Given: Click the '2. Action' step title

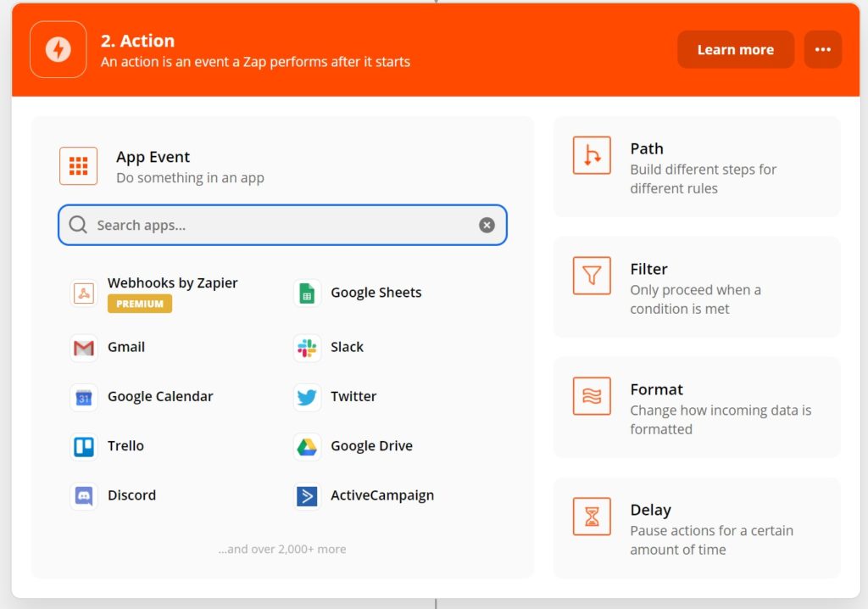Looking at the screenshot, I should tap(137, 41).
